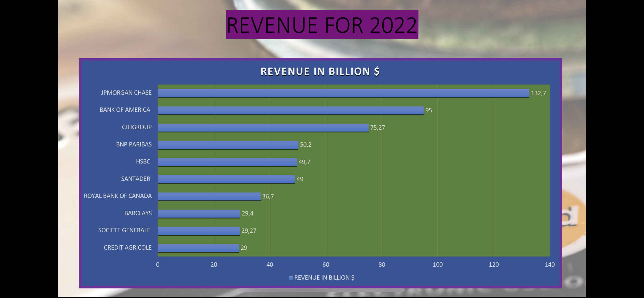Select the chart title 'REVENUE IN BILLION $'
The image size is (644, 298).
click(x=320, y=71)
